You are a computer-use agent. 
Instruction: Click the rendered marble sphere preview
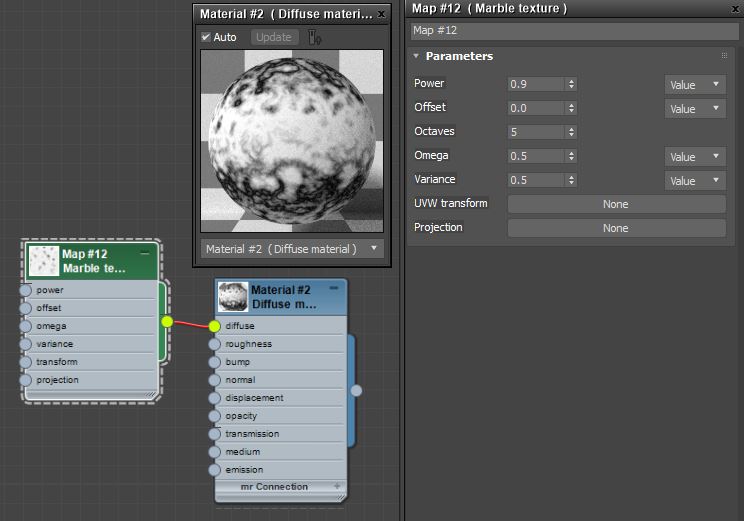click(x=292, y=140)
